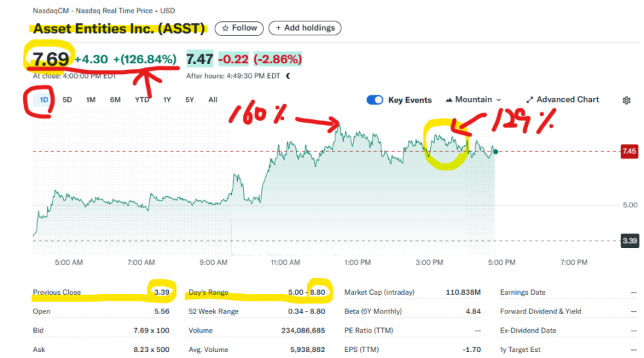Select the All time range tab
The width and height of the screenshot is (644, 358).
coord(213,100)
